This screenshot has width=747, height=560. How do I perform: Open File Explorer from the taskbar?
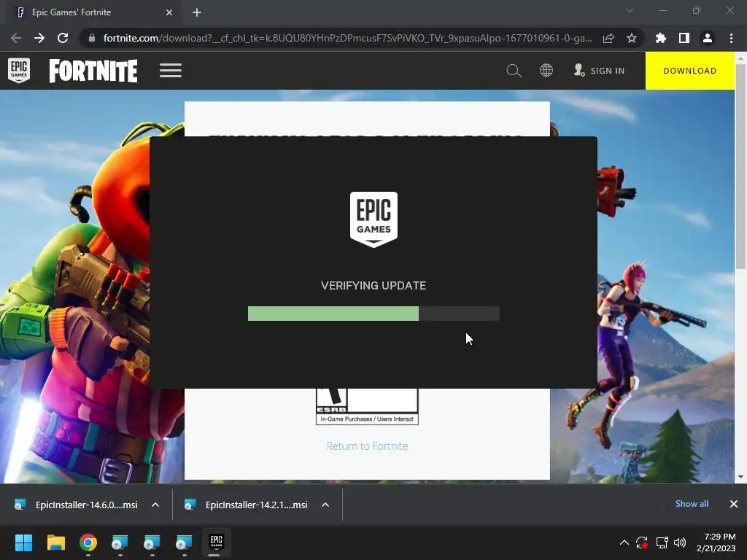(55, 542)
